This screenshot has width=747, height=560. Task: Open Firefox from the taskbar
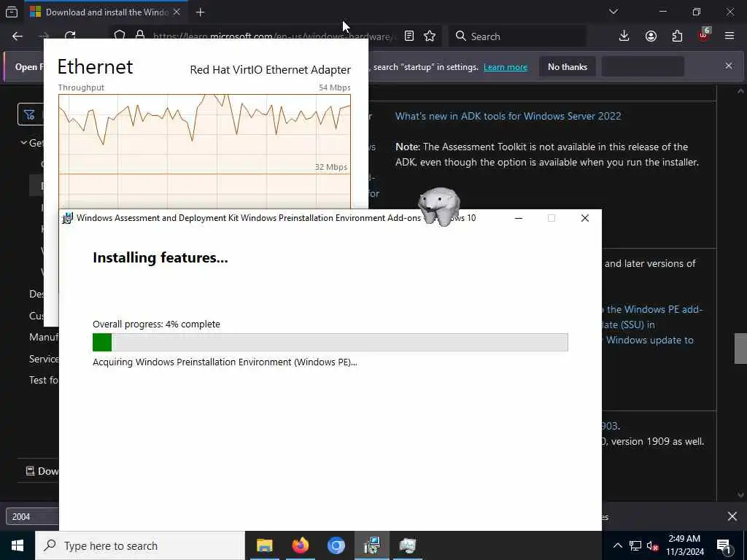coord(300,545)
